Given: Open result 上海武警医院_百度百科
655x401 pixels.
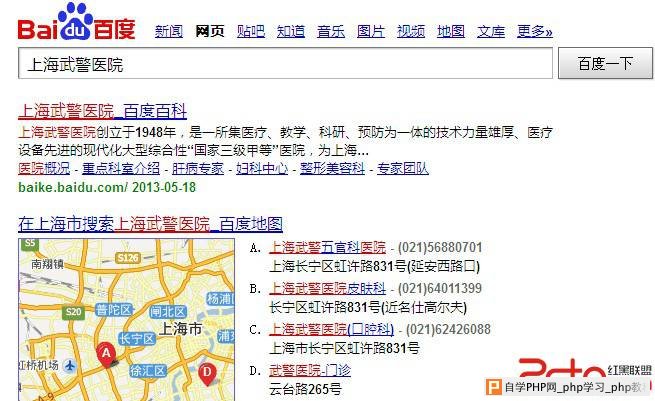Looking at the screenshot, I should (102, 111).
